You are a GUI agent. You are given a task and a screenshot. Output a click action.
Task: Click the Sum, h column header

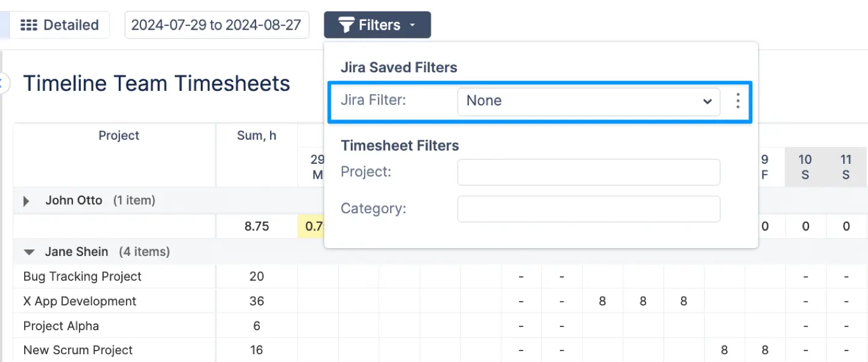[x=256, y=136]
